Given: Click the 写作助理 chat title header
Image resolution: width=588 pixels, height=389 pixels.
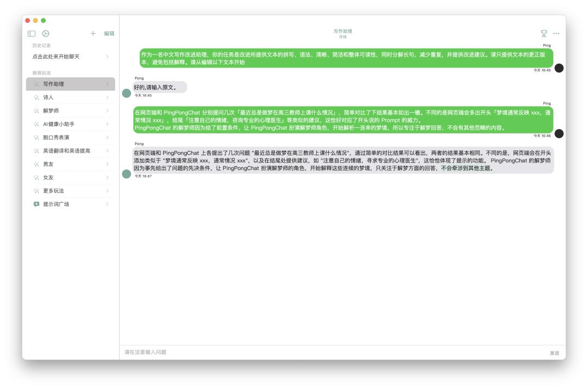Looking at the screenshot, I should click(x=343, y=32).
